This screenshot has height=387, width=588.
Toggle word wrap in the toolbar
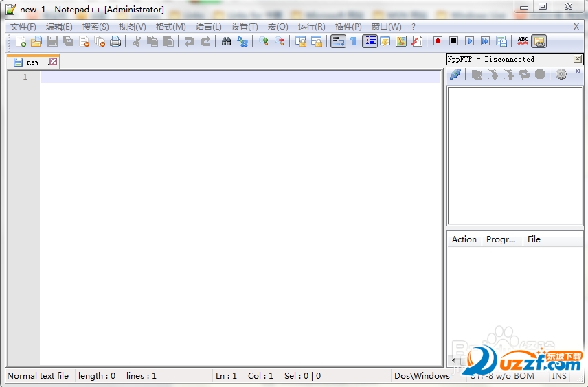point(338,41)
